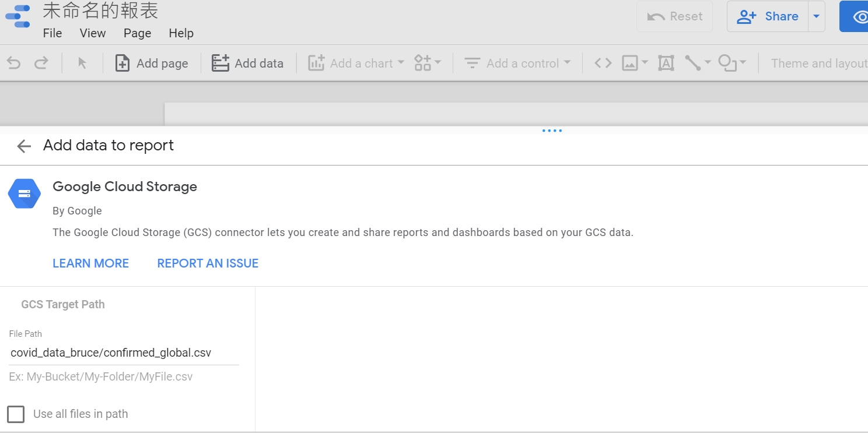Click the Share button
The image size is (868, 440).
coord(768,16)
